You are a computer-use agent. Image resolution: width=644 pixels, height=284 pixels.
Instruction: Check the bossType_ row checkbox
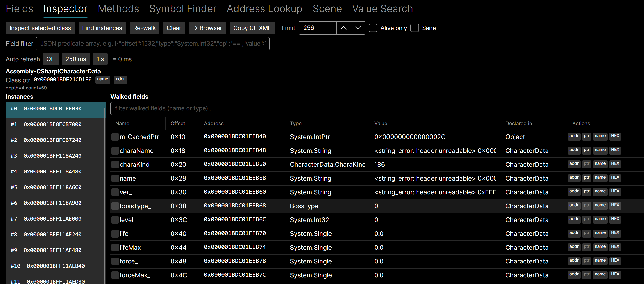[115, 206]
